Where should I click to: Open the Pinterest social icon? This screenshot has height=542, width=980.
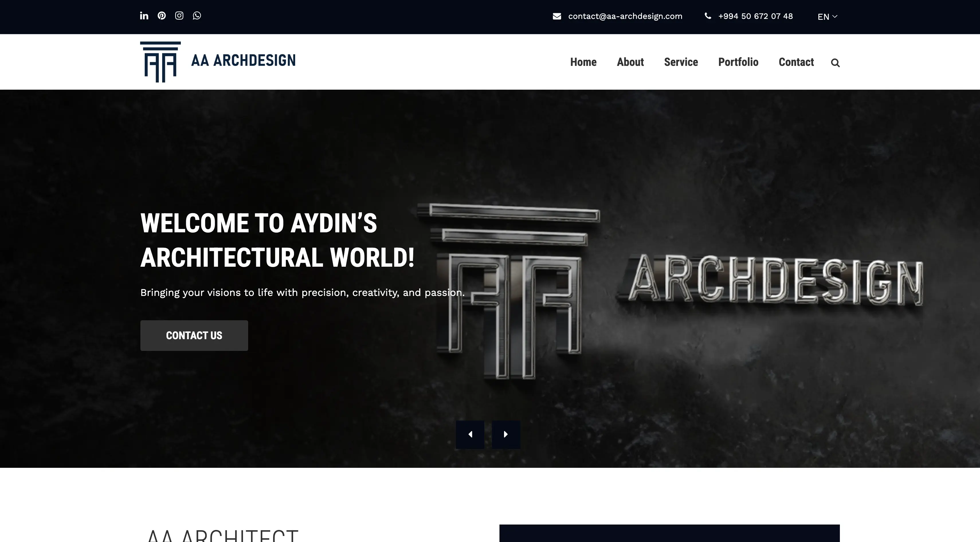pos(162,15)
